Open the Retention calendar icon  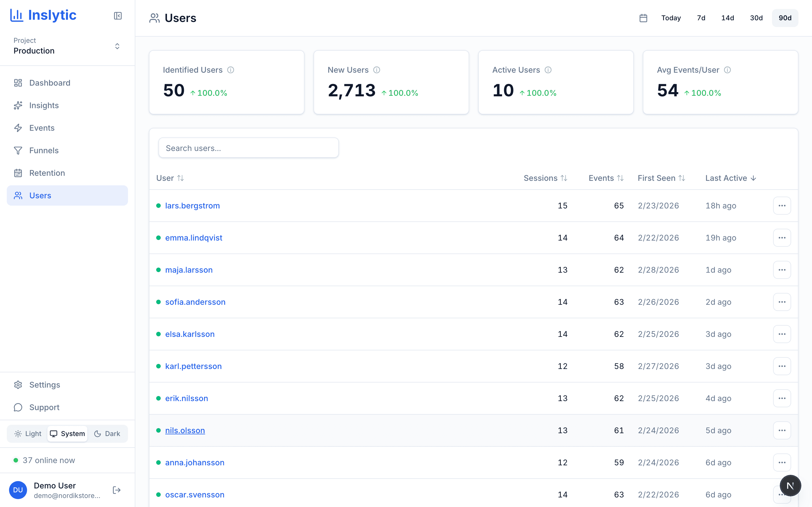(x=18, y=173)
